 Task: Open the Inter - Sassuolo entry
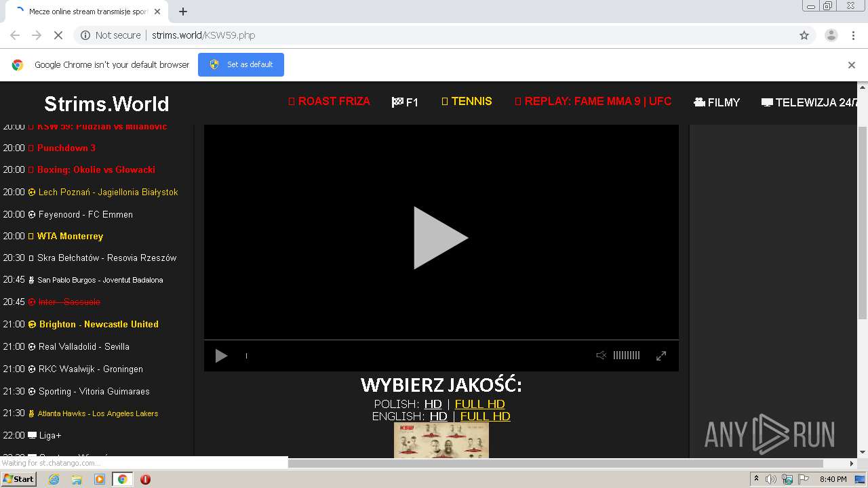(x=69, y=302)
